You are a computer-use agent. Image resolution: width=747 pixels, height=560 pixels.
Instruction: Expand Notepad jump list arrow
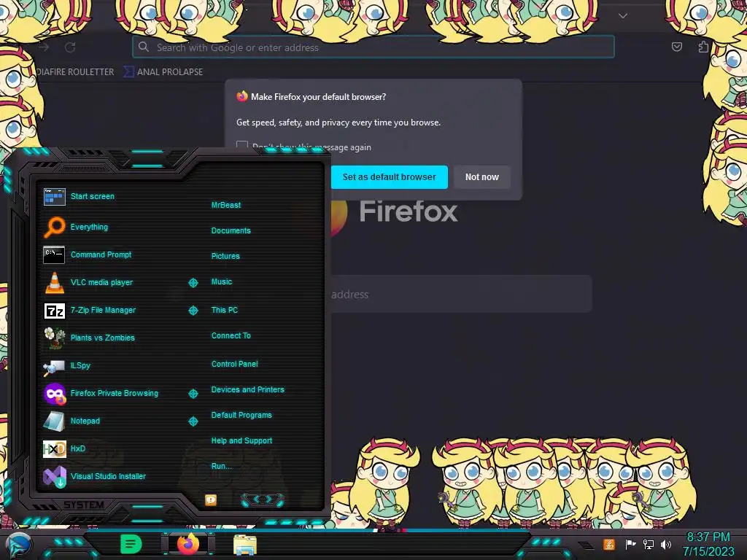click(193, 421)
